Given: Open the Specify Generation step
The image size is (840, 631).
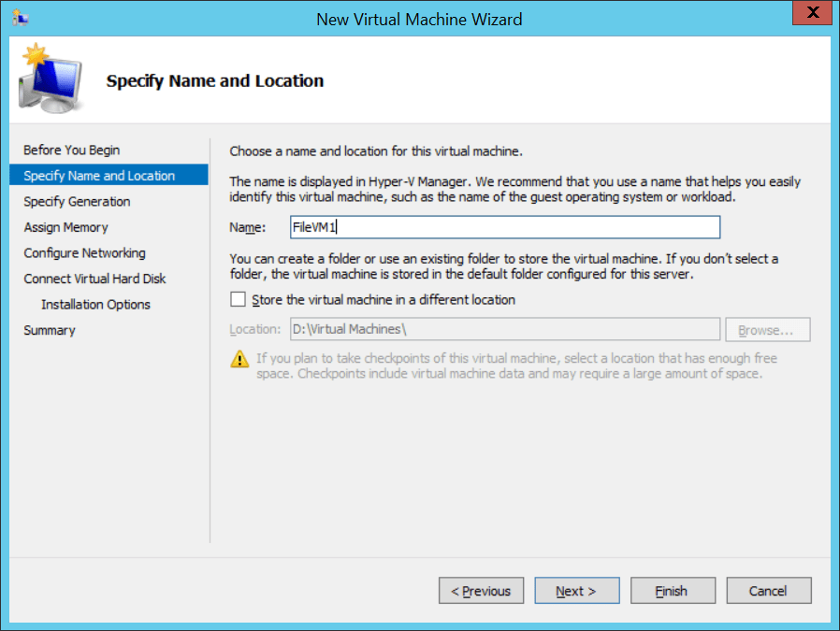Looking at the screenshot, I should point(77,201).
